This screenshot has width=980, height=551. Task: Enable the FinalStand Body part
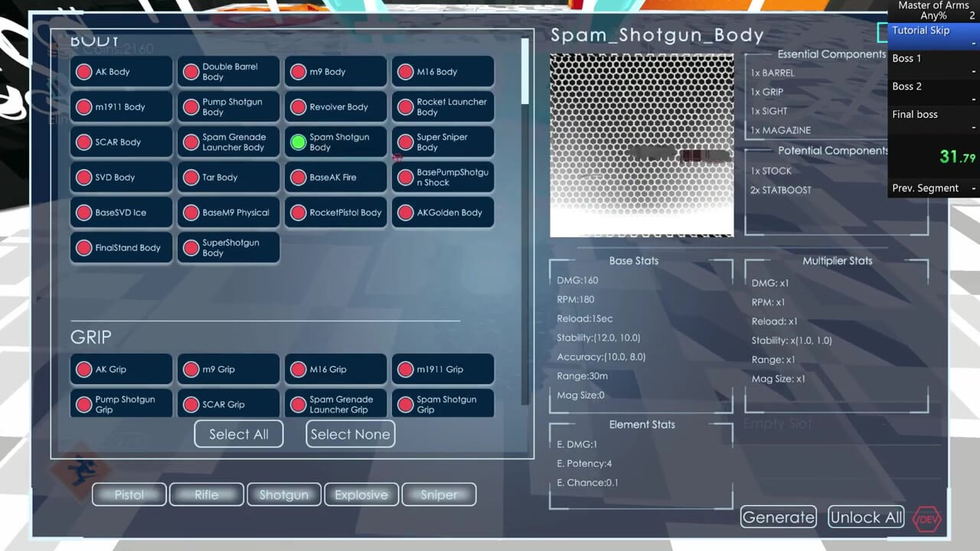pyautogui.click(x=83, y=248)
